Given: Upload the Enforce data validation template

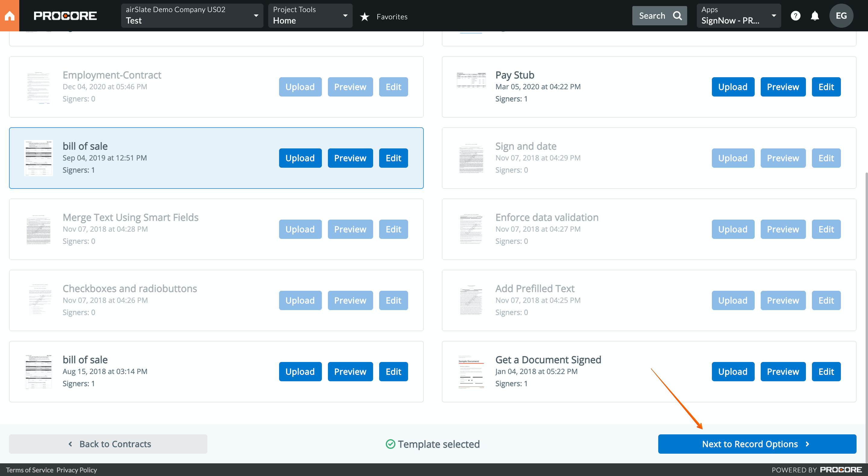Looking at the screenshot, I should coord(733,229).
